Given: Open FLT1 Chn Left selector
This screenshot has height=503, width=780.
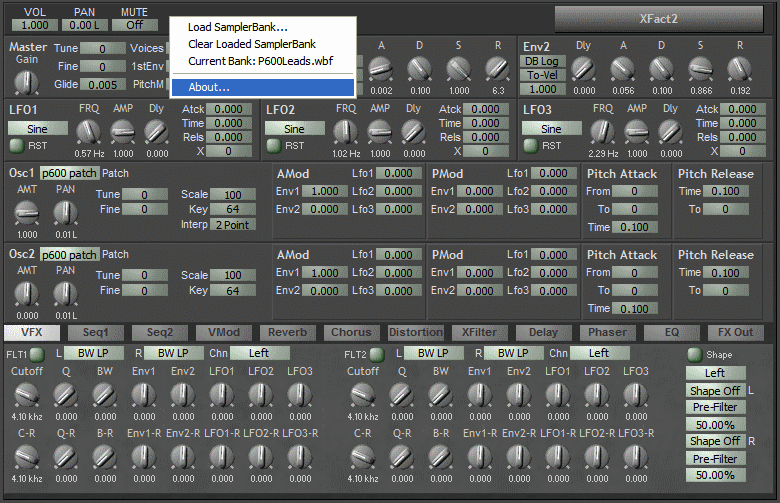Looking at the screenshot, I should [259, 353].
